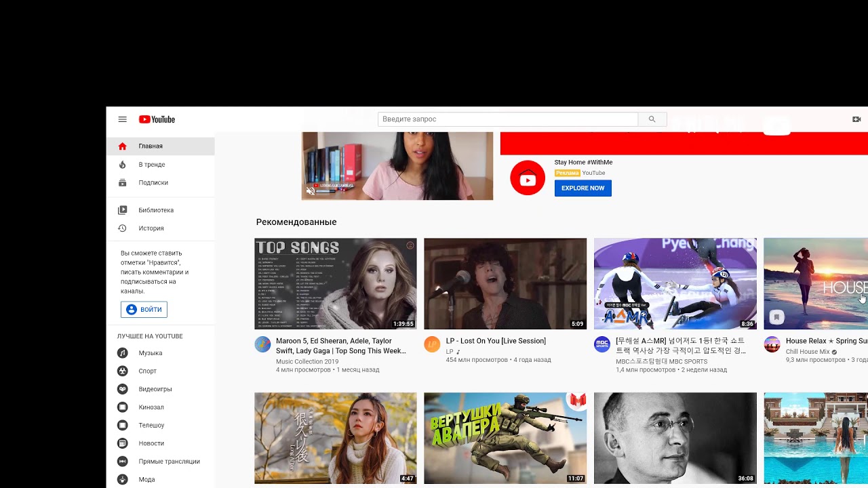The width and height of the screenshot is (868, 488).
Task: Click the Кинозал film icon
Action: (122, 407)
